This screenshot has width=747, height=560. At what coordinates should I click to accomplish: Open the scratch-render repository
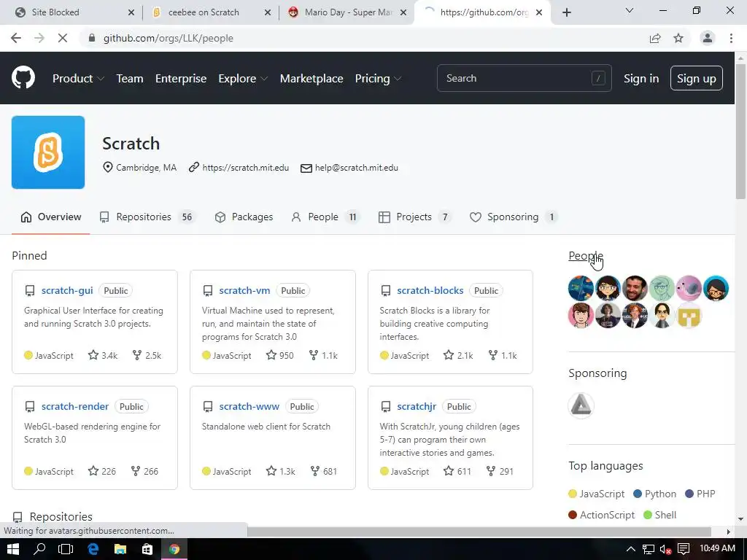pos(75,407)
